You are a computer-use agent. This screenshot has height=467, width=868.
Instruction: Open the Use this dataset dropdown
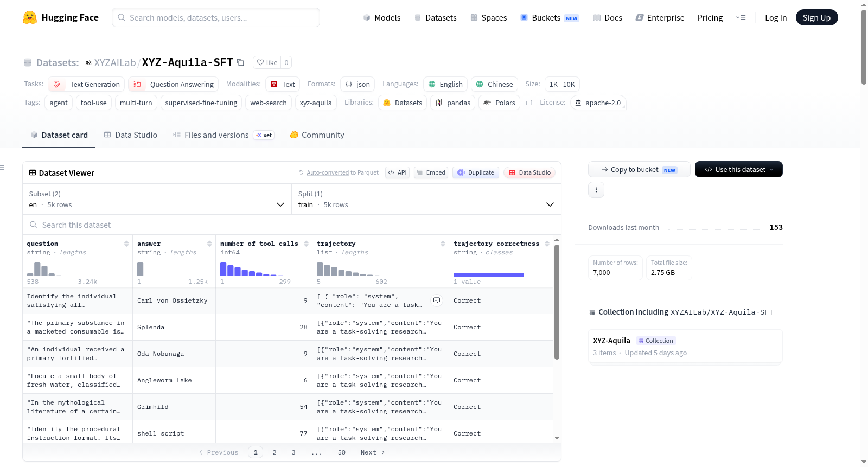tap(739, 169)
